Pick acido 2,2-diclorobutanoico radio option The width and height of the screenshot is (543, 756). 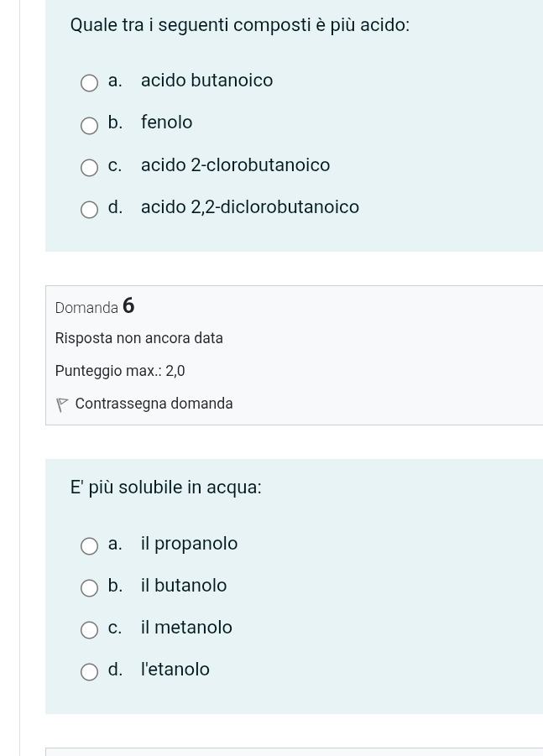coord(89,209)
